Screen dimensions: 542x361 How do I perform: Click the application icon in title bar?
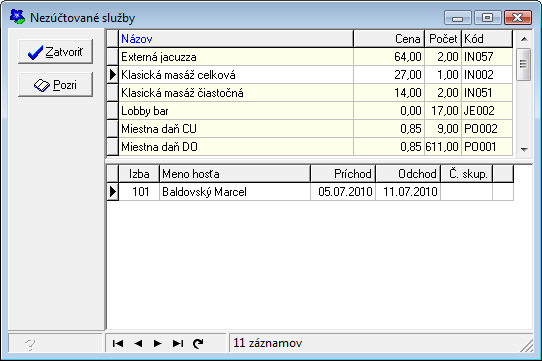pyautogui.click(x=17, y=17)
